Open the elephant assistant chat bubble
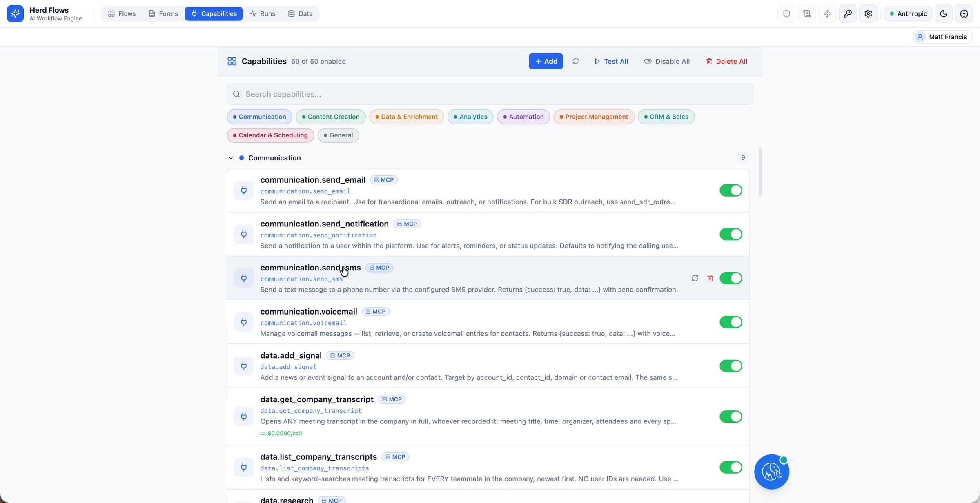This screenshot has width=980, height=503. click(772, 472)
